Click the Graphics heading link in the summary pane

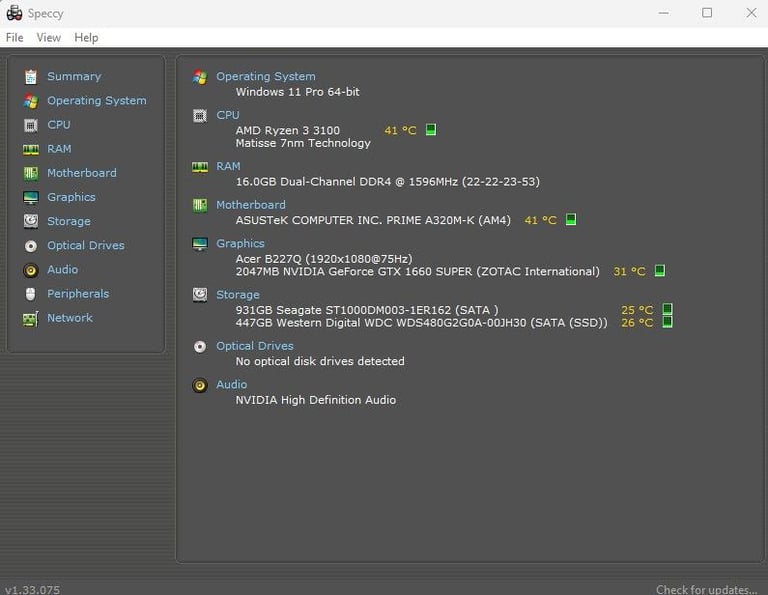(x=240, y=243)
